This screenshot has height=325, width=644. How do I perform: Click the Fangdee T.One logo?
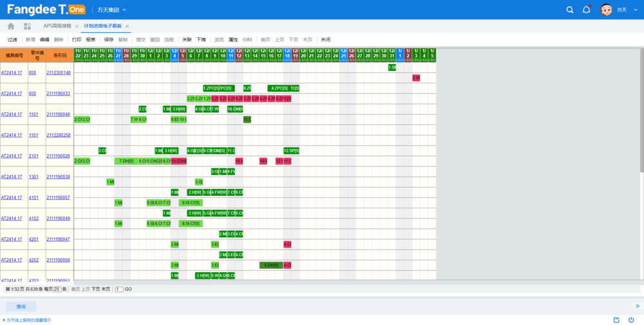pos(46,10)
